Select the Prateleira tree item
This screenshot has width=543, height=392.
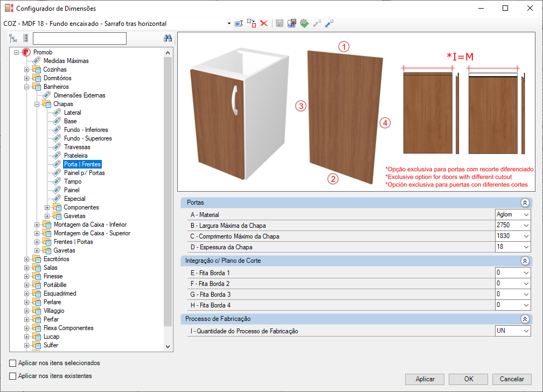pos(75,156)
